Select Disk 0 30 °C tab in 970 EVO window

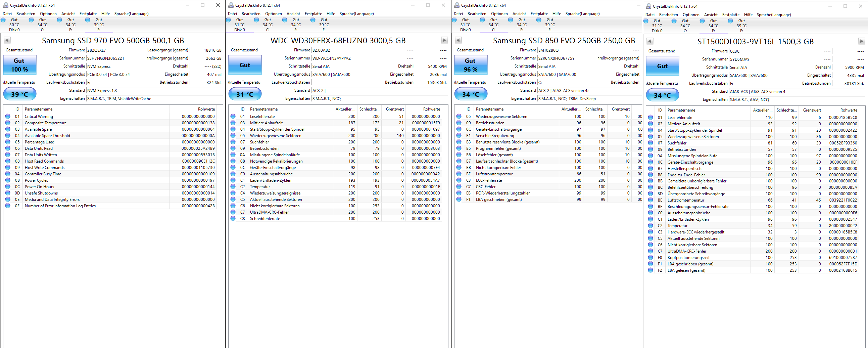tap(14, 25)
